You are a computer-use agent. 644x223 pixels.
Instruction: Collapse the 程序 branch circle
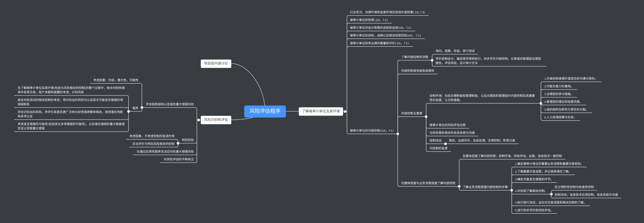point(129,111)
